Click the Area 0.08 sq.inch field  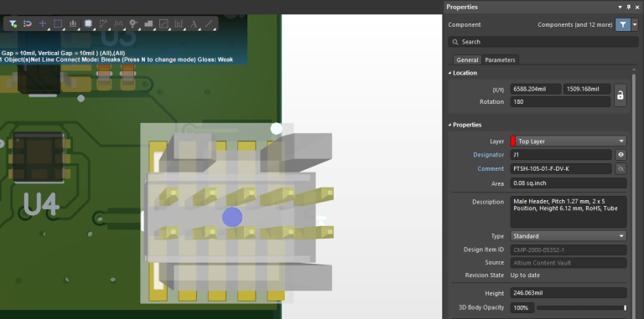[x=569, y=183]
